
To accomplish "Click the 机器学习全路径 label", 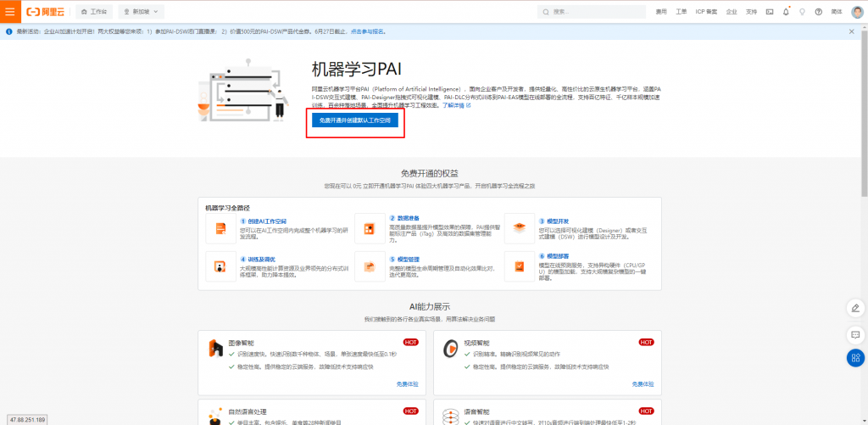I will (227, 208).
